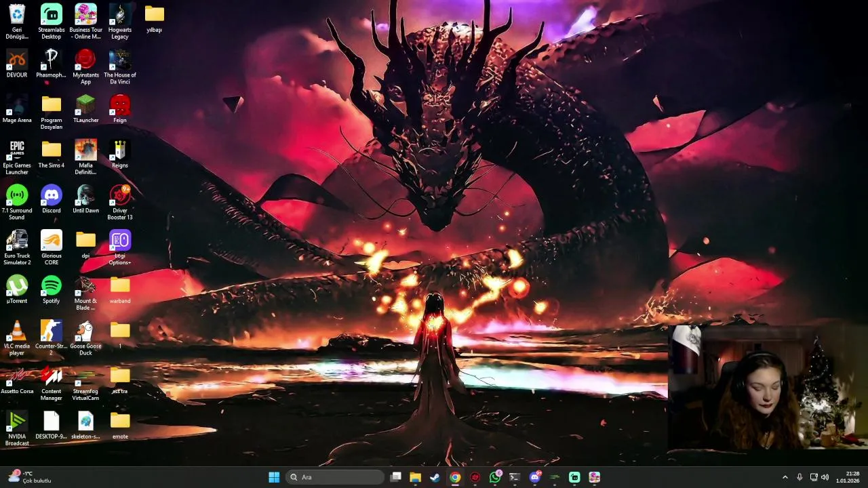Select the Goose Goose Duck icon
868x488 pixels.
(x=85, y=338)
